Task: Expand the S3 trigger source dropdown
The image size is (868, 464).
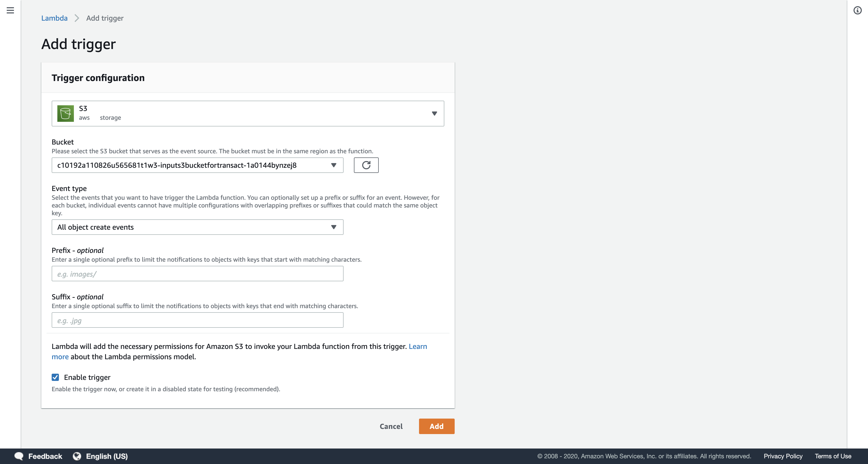Action: [434, 114]
